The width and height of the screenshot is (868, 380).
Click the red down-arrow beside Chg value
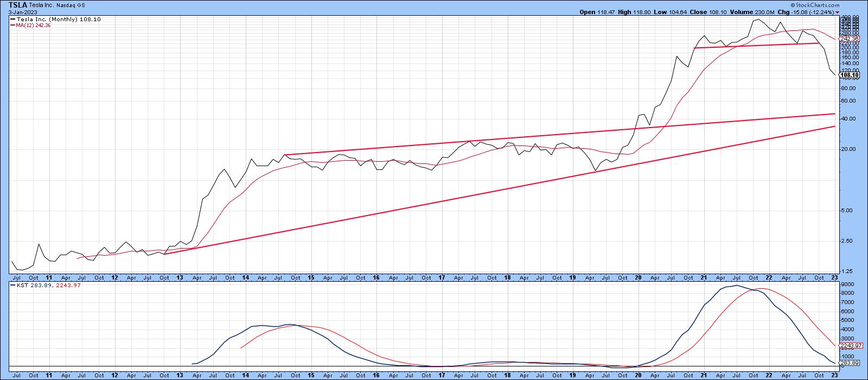(837, 12)
